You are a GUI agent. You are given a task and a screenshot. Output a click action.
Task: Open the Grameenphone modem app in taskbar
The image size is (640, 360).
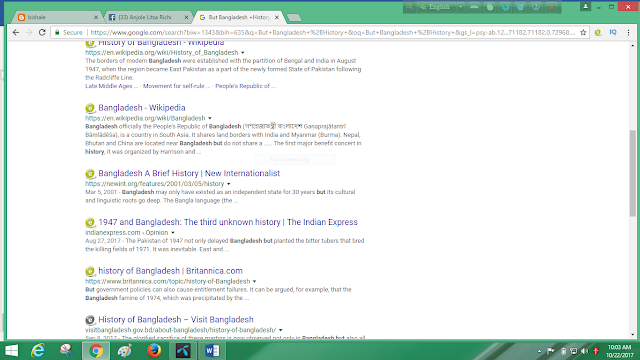pyautogui.click(x=183, y=351)
